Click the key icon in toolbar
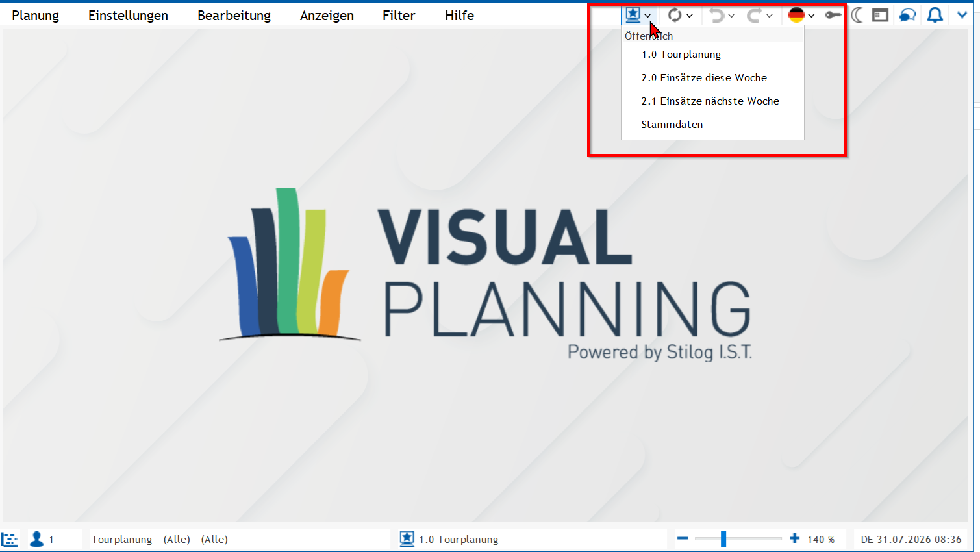 [x=833, y=15]
